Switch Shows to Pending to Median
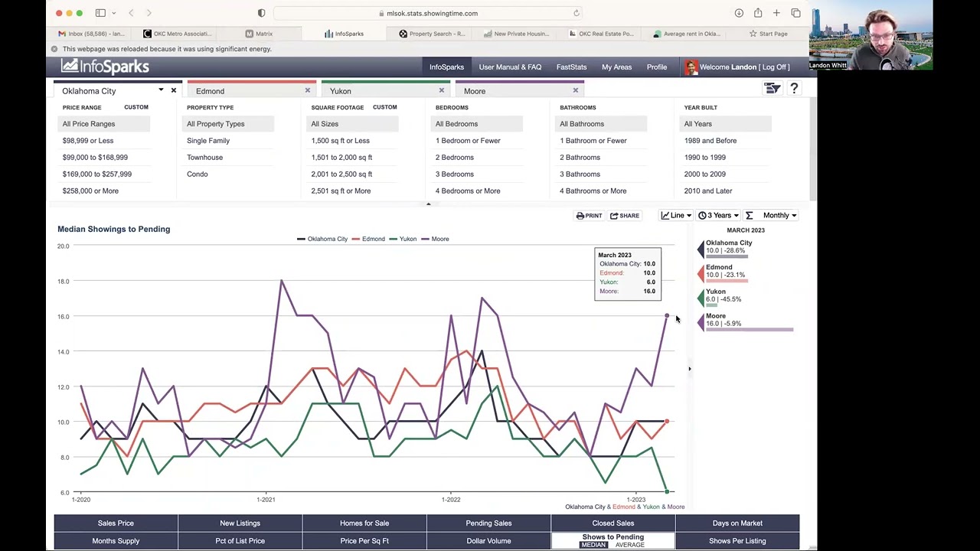 coord(593,545)
